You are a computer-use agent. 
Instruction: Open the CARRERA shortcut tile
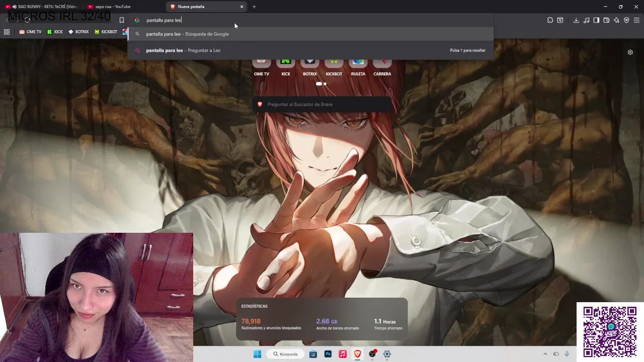[382, 67]
